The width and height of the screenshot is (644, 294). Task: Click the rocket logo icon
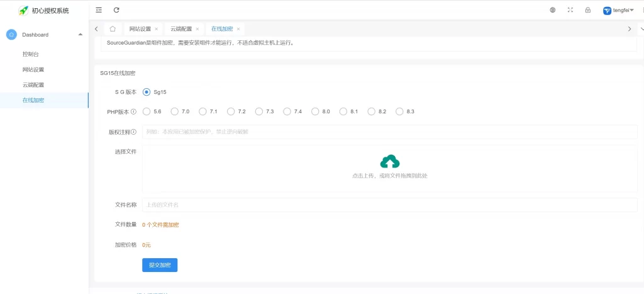click(x=23, y=11)
